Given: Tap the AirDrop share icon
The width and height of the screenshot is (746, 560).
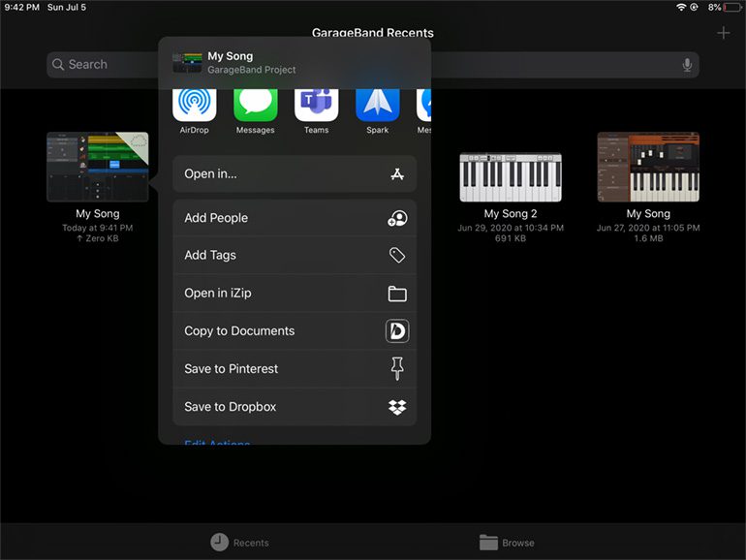Looking at the screenshot, I should [194, 105].
